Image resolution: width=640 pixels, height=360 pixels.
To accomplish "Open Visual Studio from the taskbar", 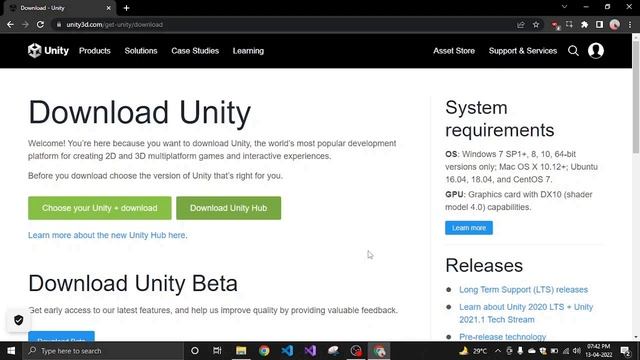I will click(x=310, y=351).
